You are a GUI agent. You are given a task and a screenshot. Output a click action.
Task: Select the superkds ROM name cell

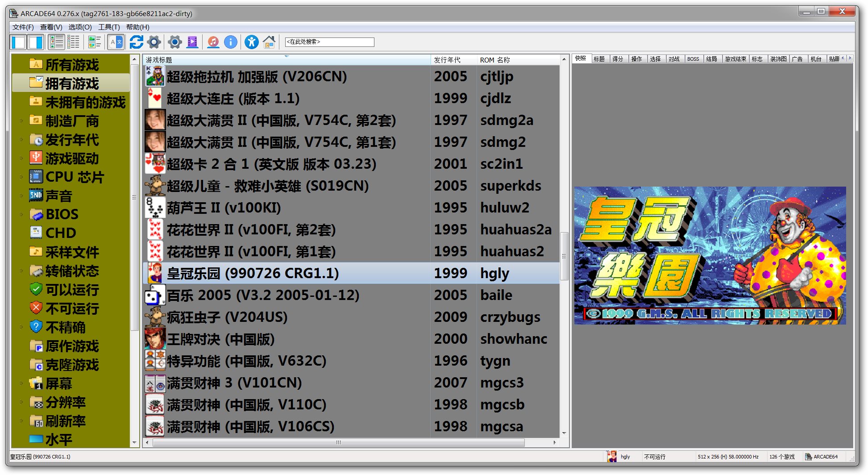click(511, 186)
